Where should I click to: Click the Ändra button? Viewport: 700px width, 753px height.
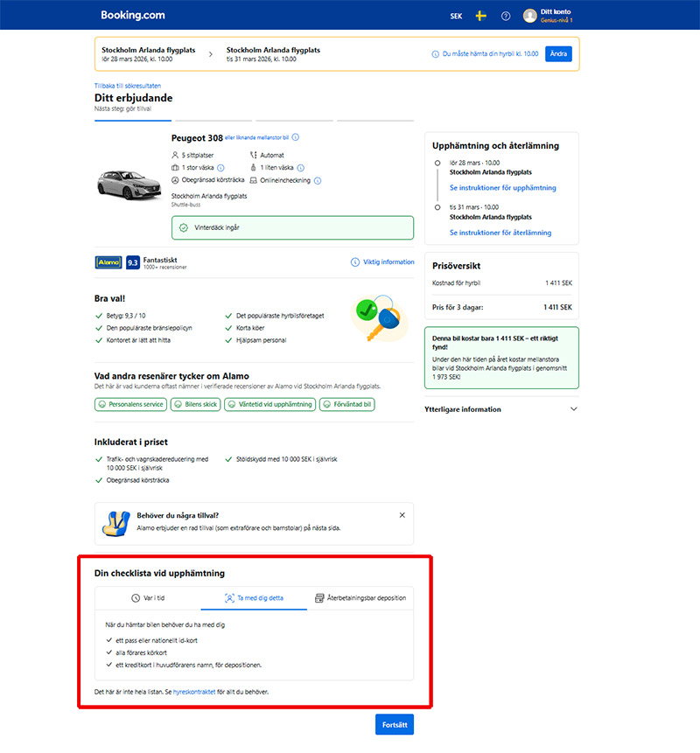[x=558, y=54]
